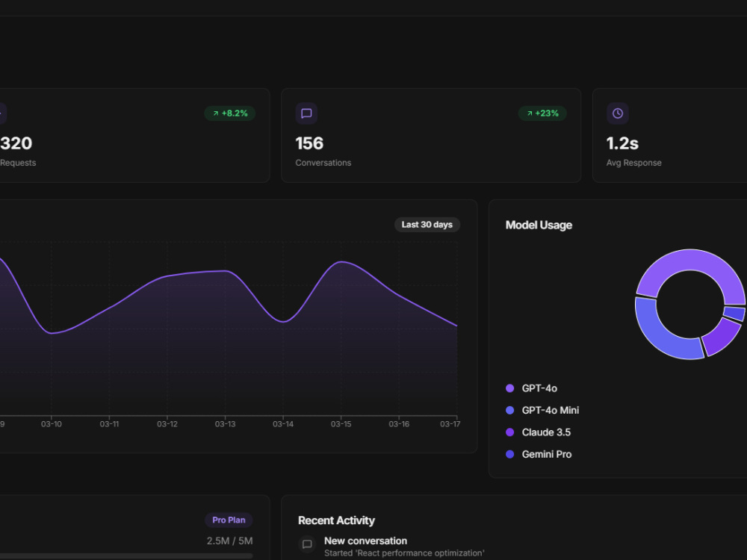The width and height of the screenshot is (747, 560).
Task: Select the GPT-4o Mini legend color dot
Action: pyautogui.click(x=509, y=410)
